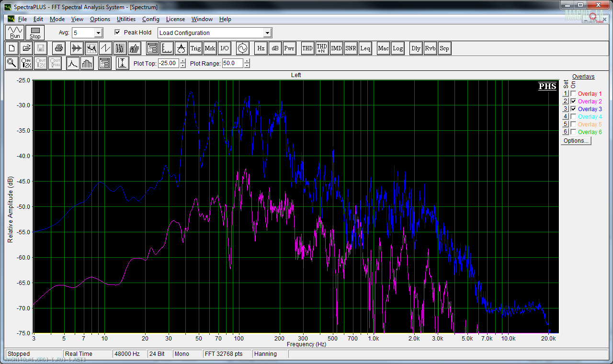613x364 pixels.
Task: Open the Utilities menu
Action: (126, 19)
